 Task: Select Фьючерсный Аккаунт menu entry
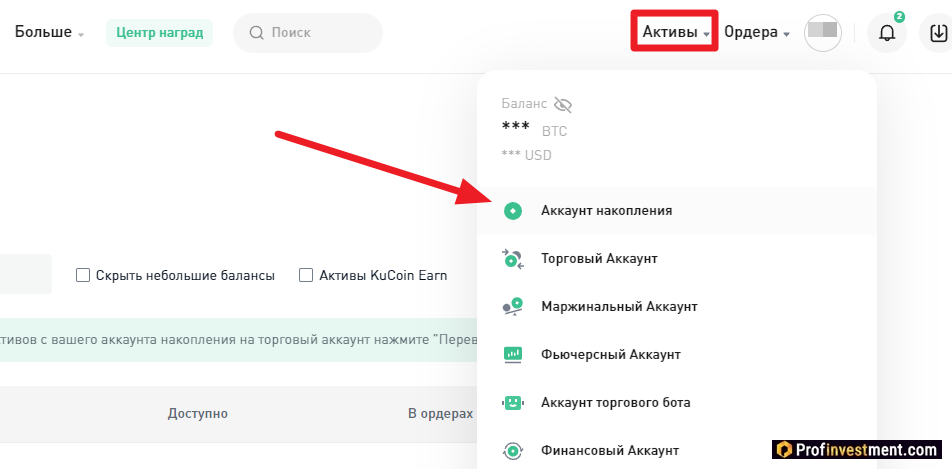677,354
